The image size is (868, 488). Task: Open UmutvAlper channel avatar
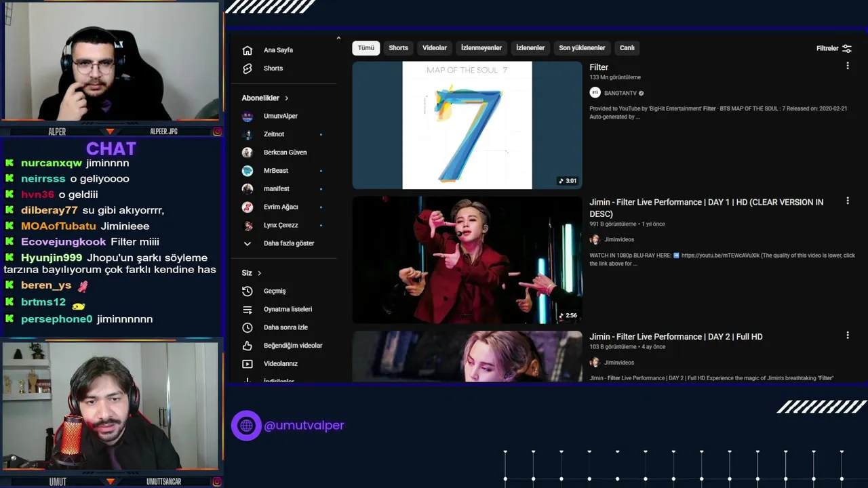[248, 116]
